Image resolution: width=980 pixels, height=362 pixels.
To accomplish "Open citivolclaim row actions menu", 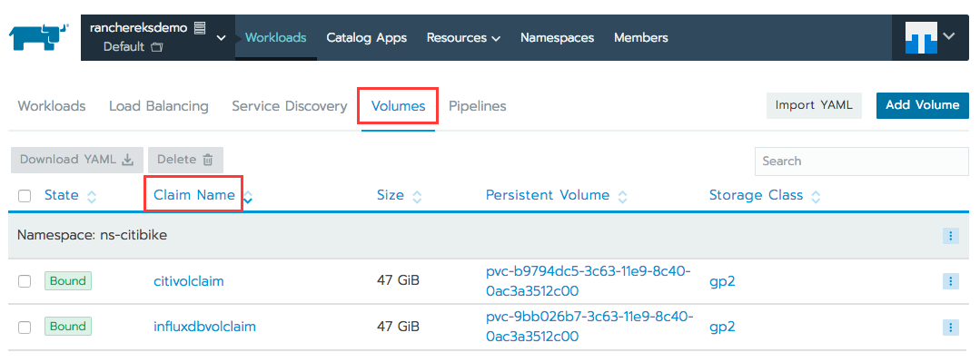I will (951, 281).
